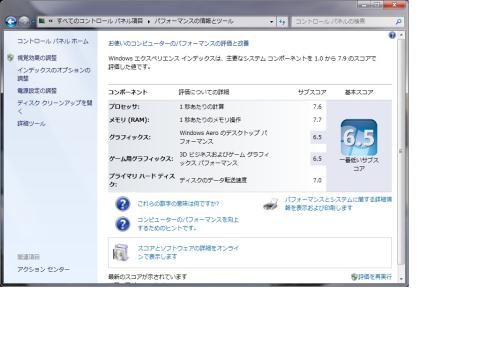This screenshot has width=480, height=360.
Task: Click メモリ (RAM) subscore 7.7
Action: pos(317,120)
